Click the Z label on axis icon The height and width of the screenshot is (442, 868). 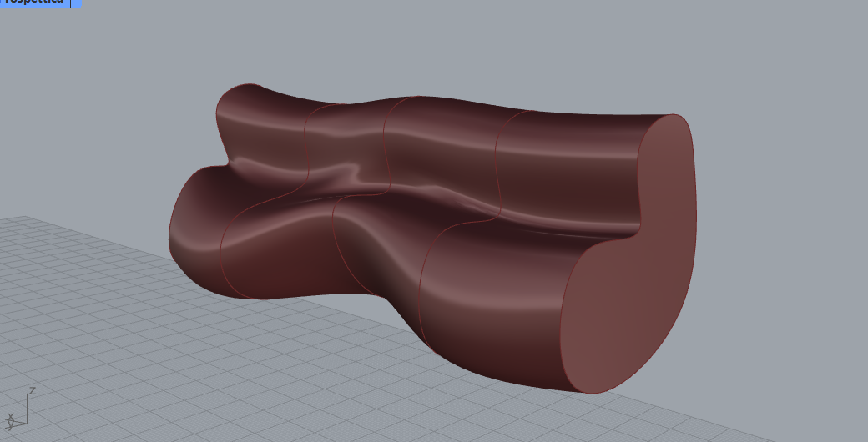click(33, 390)
